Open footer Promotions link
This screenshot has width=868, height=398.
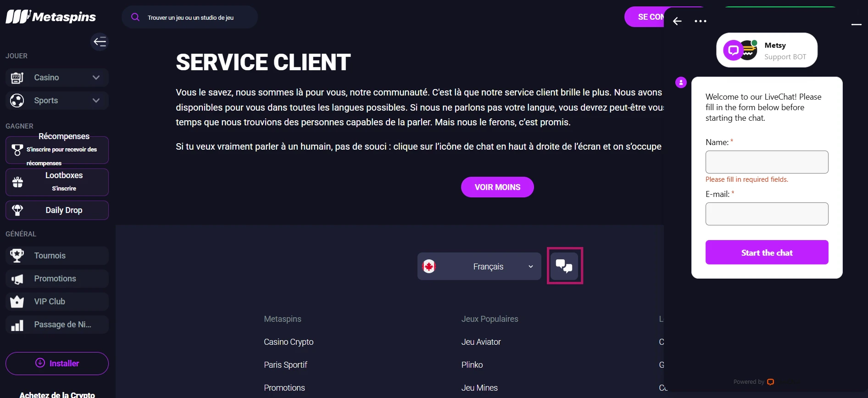(284, 388)
